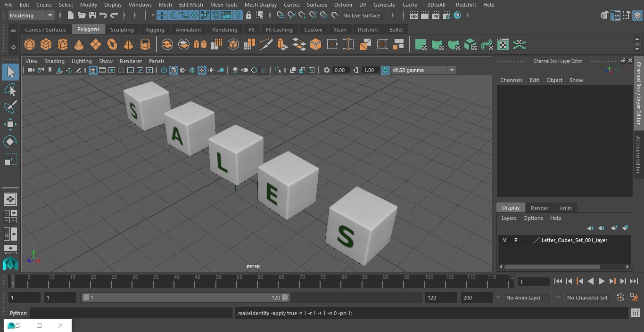This screenshot has height=332, width=644.
Task: Click the Python command input field
Action: point(131,313)
